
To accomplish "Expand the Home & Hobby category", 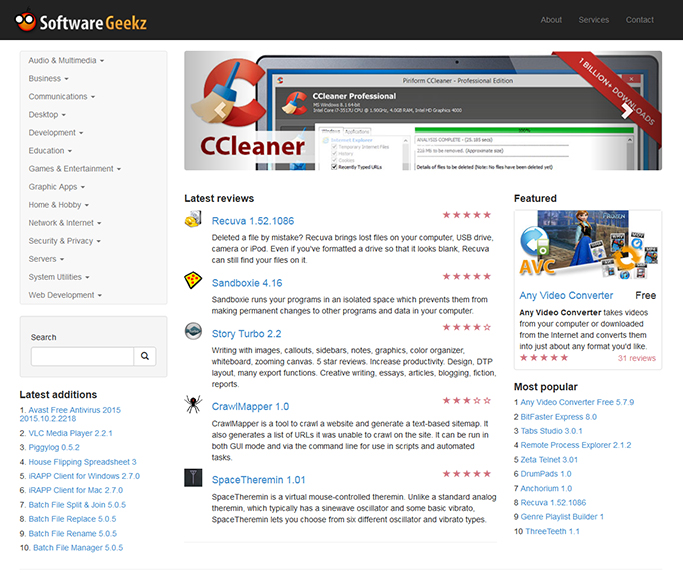I will click(58, 205).
